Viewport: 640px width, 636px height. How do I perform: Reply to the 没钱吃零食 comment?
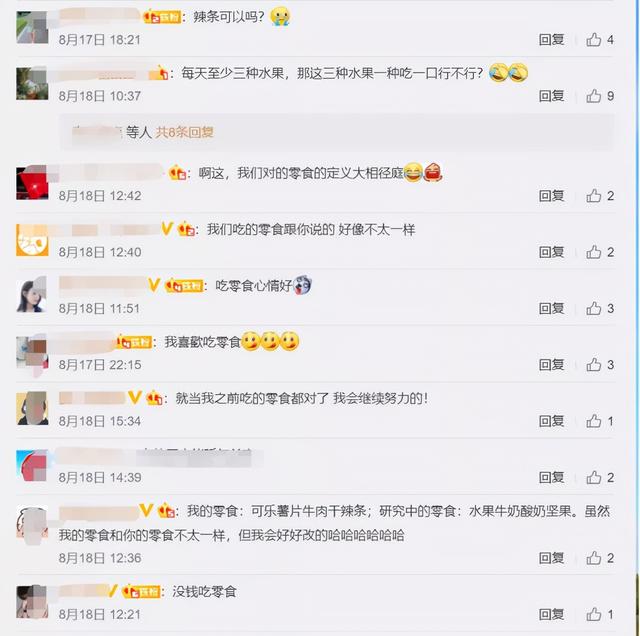coord(551,614)
